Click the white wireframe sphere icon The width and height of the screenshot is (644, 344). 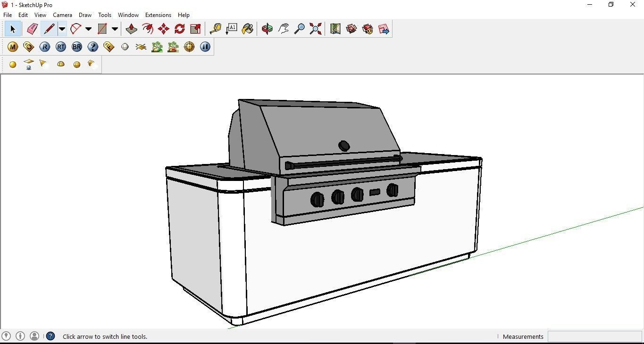click(125, 47)
